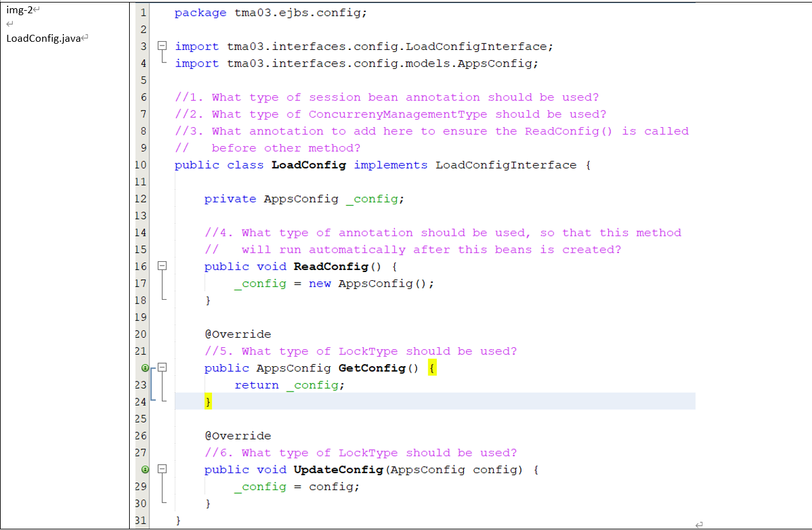Click the @Override annotation on line 20
Viewport: 812px width, 530px height.
(x=238, y=334)
